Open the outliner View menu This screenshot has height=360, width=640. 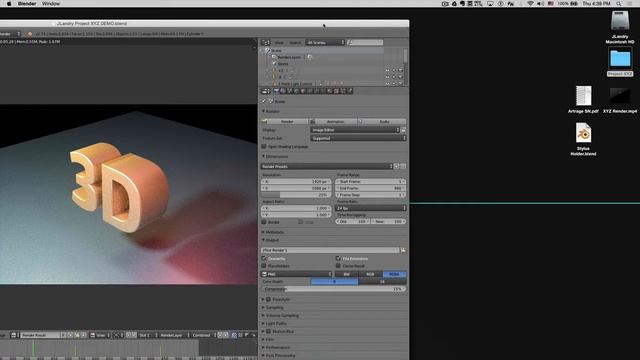(x=279, y=42)
